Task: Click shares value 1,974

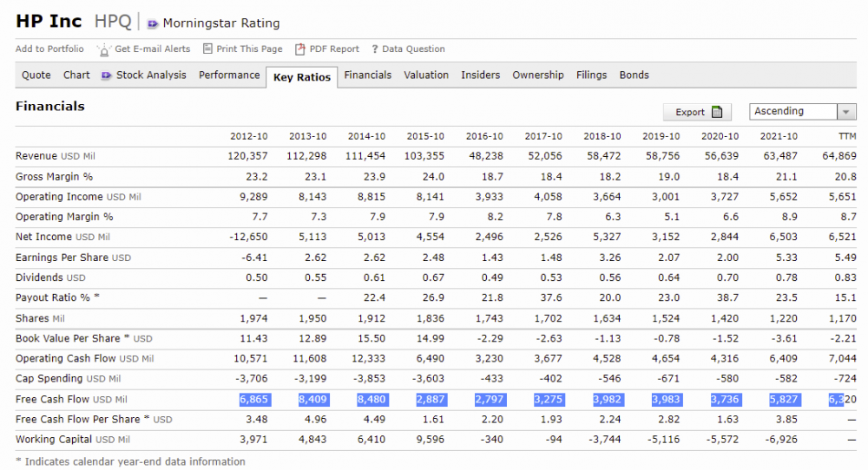Action: 253,318
